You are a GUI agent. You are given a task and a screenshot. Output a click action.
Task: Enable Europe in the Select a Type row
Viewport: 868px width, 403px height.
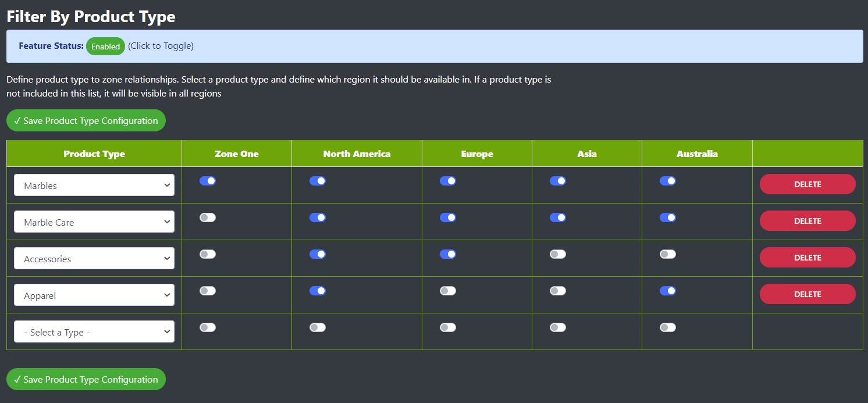(448, 327)
